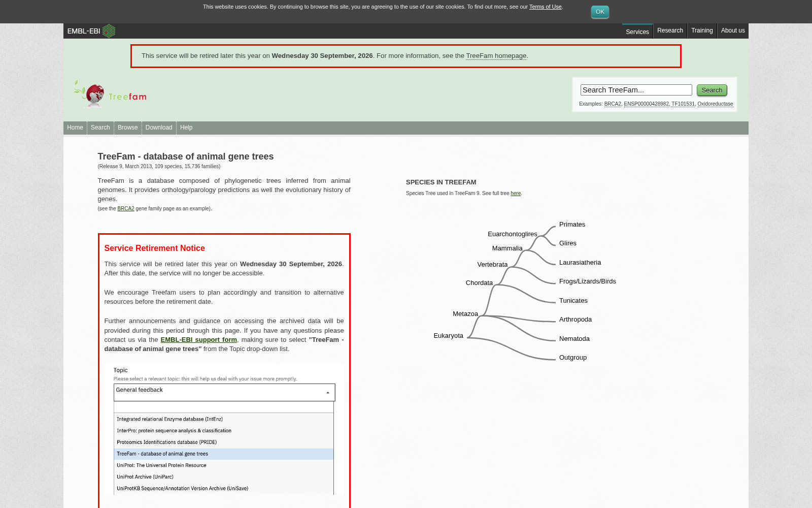Image resolution: width=812 pixels, height=508 pixels.
Task: Go to Home in navigation bar
Action: tap(75, 128)
